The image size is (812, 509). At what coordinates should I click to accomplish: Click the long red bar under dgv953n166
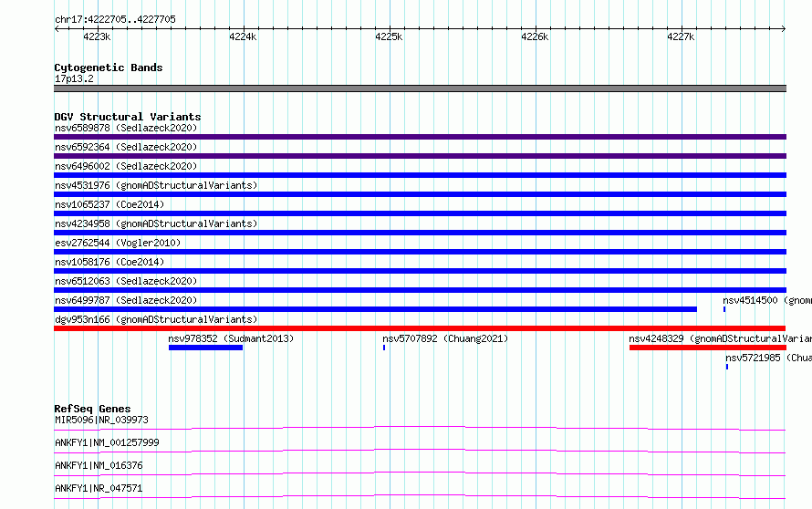[420, 328]
